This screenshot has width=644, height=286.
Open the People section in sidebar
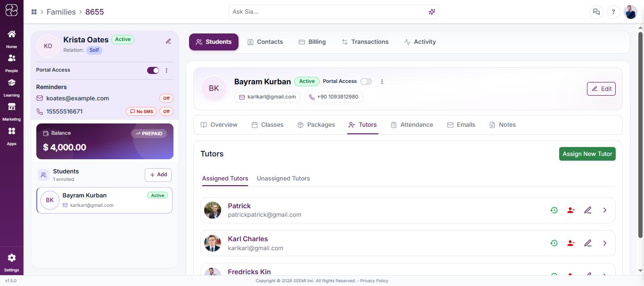(11, 63)
